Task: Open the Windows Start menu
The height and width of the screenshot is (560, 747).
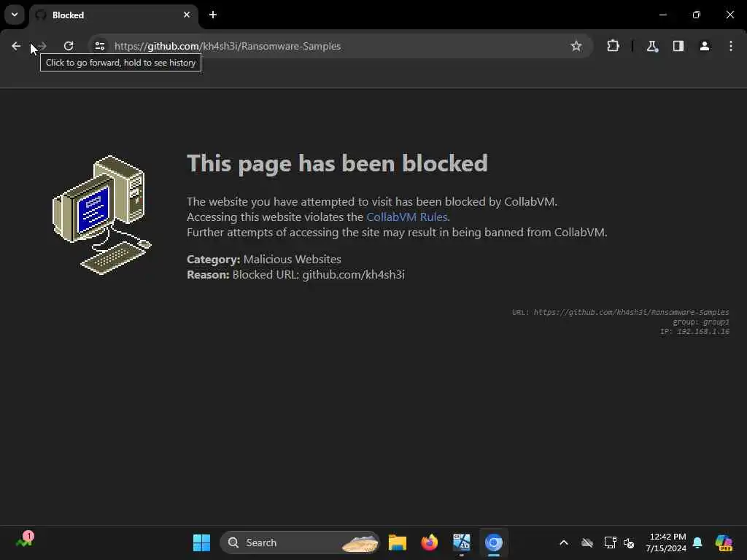Action: (201, 542)
